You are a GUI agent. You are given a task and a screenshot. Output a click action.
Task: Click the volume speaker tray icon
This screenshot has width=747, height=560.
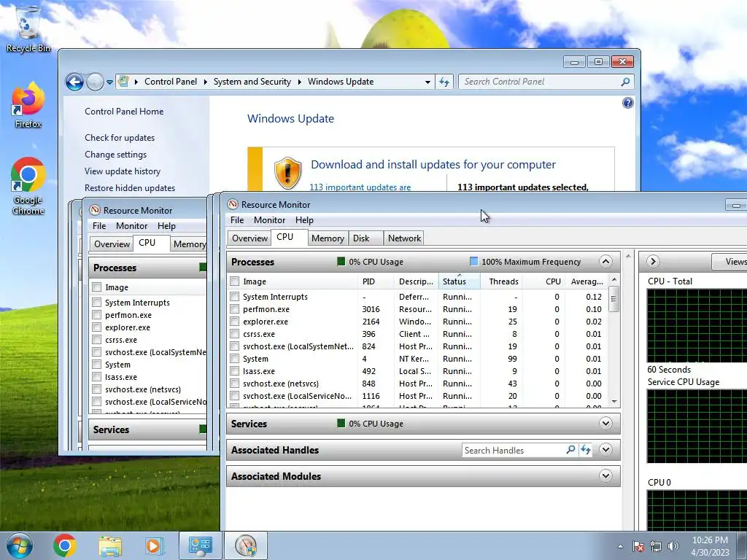[673, 546]
